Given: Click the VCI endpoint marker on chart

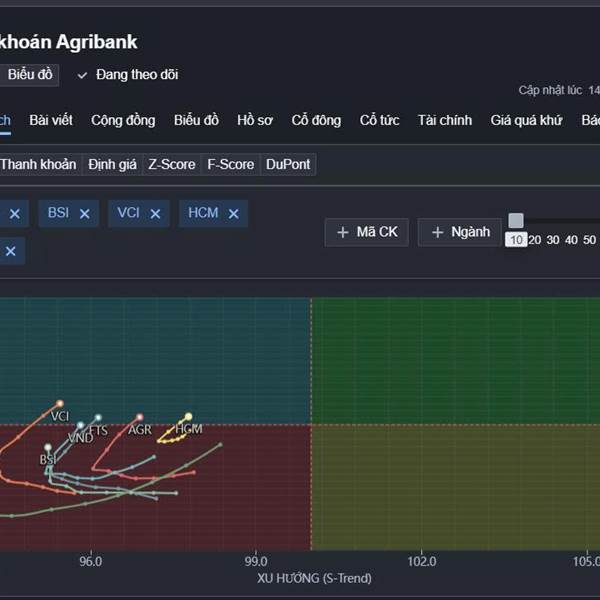Looking at the screenshot, I should click(60, 403).
